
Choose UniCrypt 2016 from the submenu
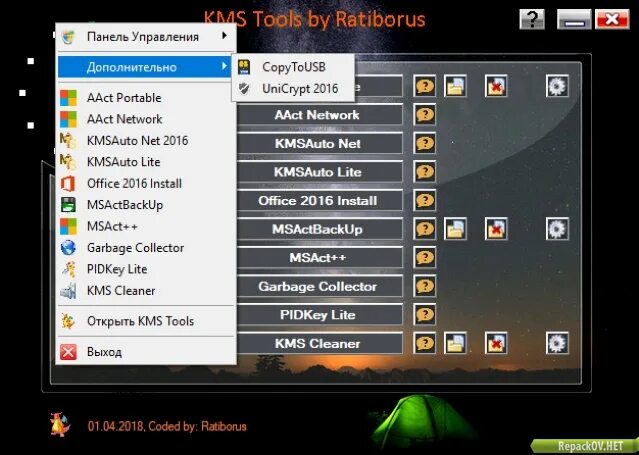point(293,88)
